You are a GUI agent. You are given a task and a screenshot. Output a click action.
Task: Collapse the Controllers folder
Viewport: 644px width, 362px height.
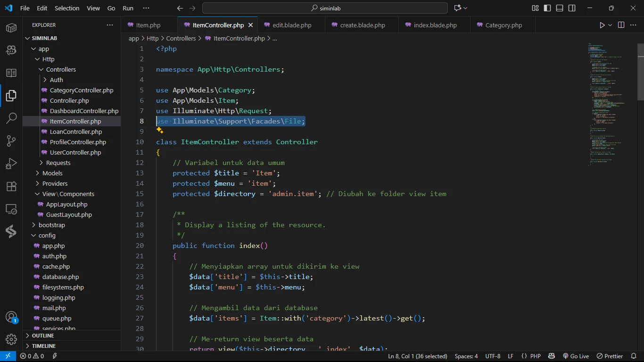(x=60, y=69)
